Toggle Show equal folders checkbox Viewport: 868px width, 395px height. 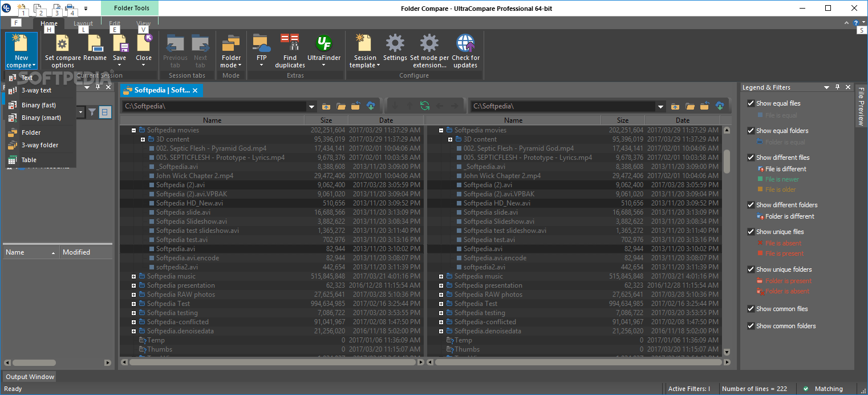pyautogui.click(x=751, y=131)
